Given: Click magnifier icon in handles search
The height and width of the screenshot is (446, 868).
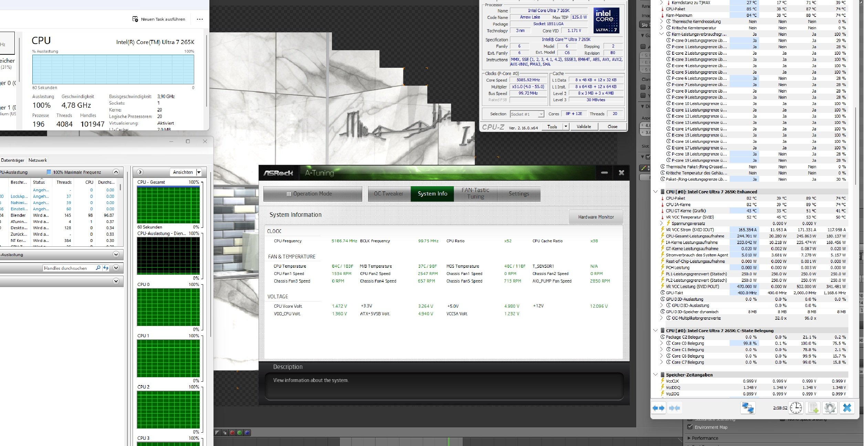Looking at the screenshot, I should (x=98, y=268).
